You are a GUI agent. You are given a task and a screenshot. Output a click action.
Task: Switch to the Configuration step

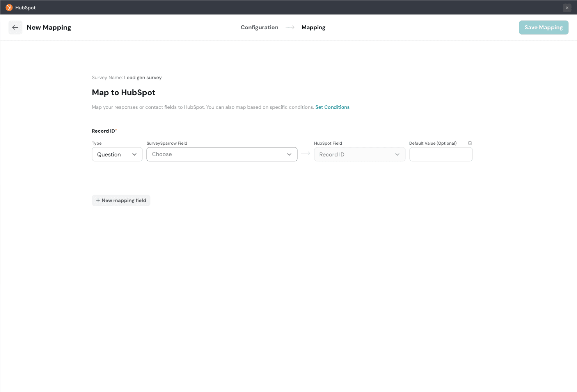coord(259,27)
